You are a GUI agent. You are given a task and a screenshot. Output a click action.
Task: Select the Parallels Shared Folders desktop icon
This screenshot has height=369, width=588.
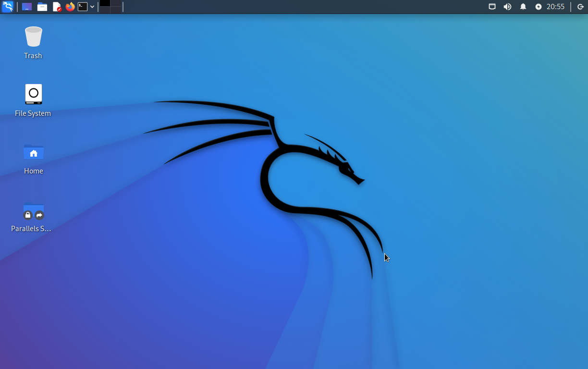click(x=32, y=216)
